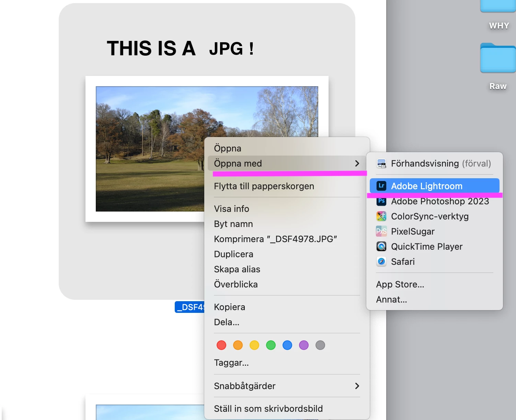Viewport: 516px width, 420px height.
Task: Choose Flytta till papperskorgen
Action: tap(287, 186)
